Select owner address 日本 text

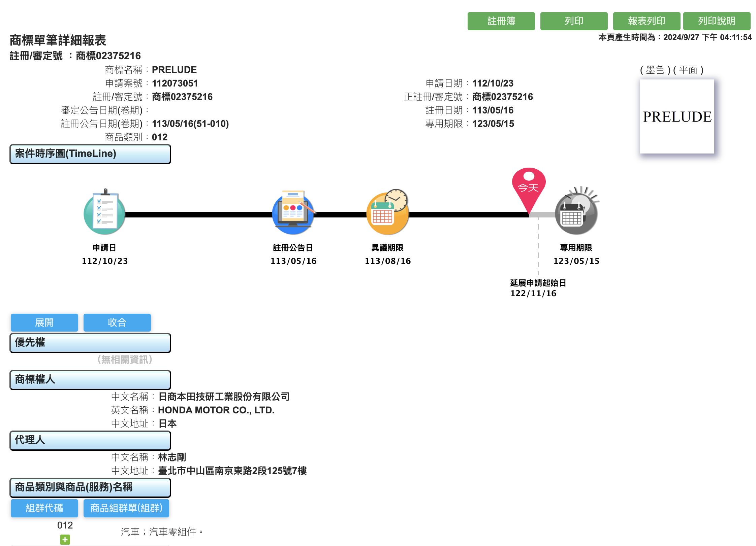point(167,423)
